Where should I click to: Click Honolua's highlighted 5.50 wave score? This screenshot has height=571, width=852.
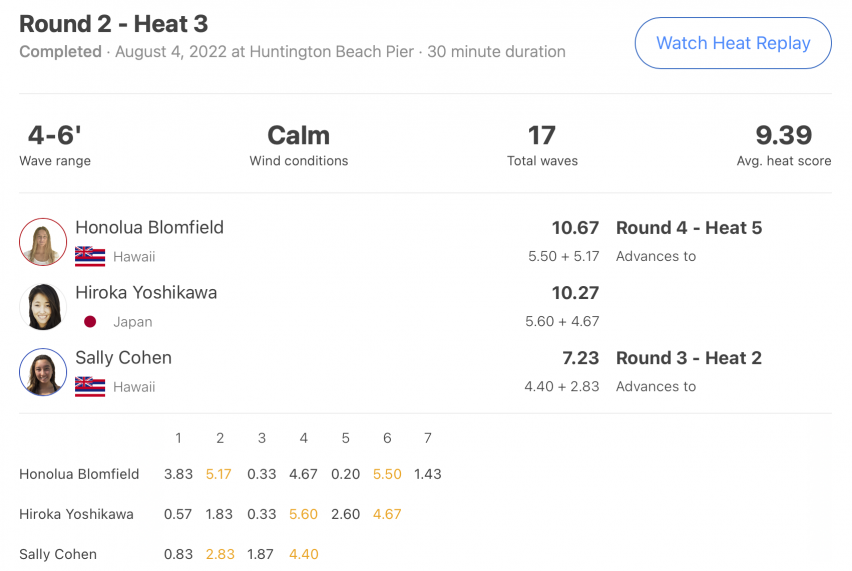tap(387, 474)
